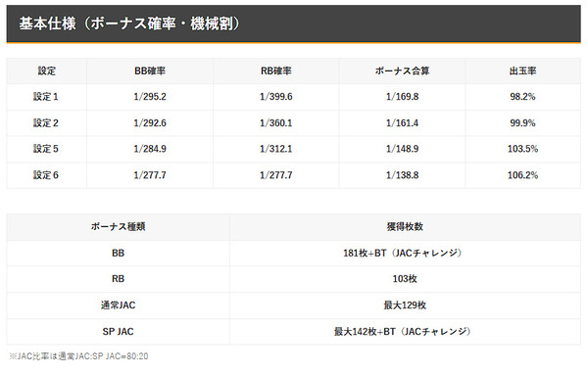
Task: Select the value 1/161.4
Action: pyautogui.click(x=403, y=122)
